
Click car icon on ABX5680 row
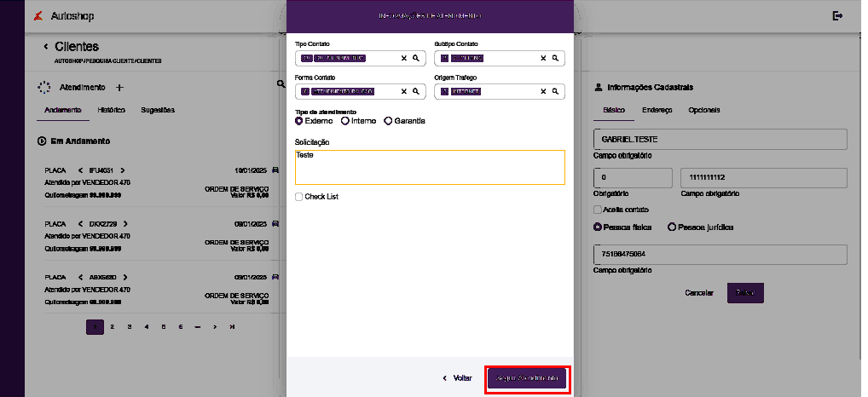pyautogui.click(x=275, y=277)
